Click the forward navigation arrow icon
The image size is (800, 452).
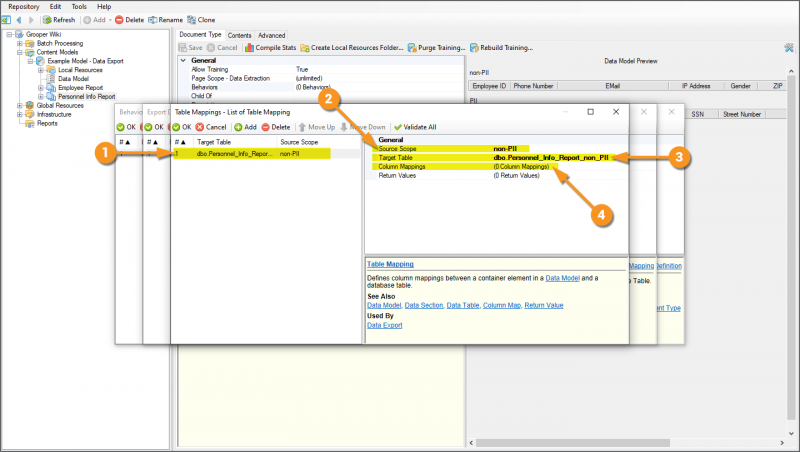point(31,20)
